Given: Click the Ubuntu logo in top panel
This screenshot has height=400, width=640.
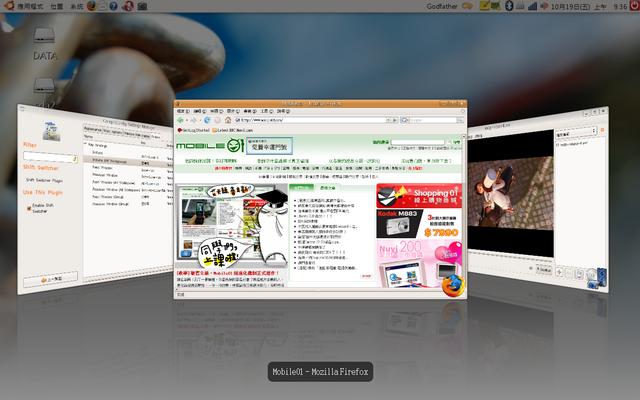Looking at the screenshot, I should [x=9, y=6].
